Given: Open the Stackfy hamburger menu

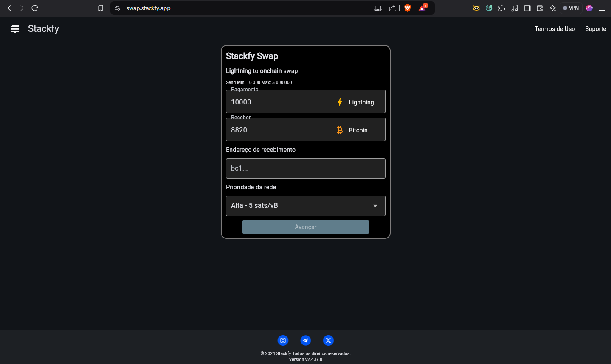Looking at the screenshot, I should [15, 29].
